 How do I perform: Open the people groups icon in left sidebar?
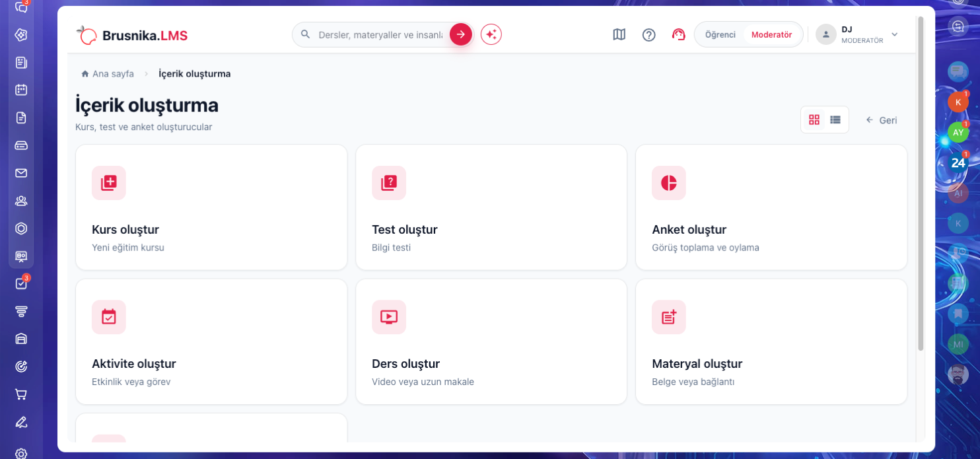(x=21, y=201)
